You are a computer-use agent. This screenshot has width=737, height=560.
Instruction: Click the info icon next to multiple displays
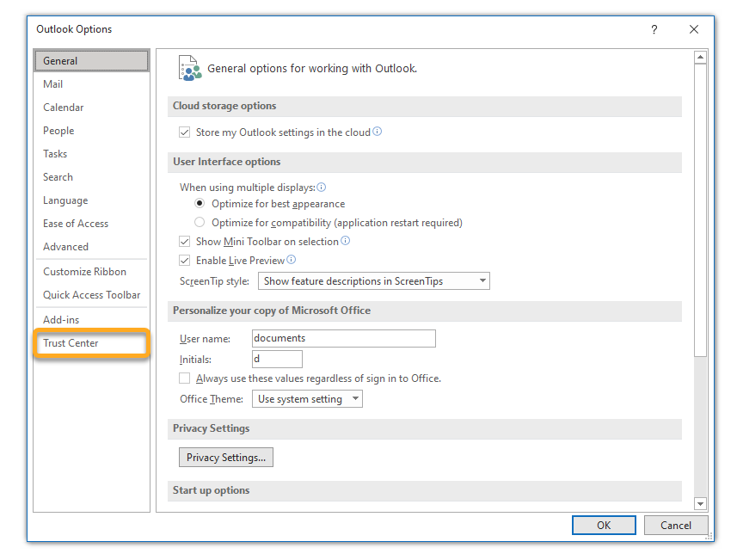click(x=321, y=188)
